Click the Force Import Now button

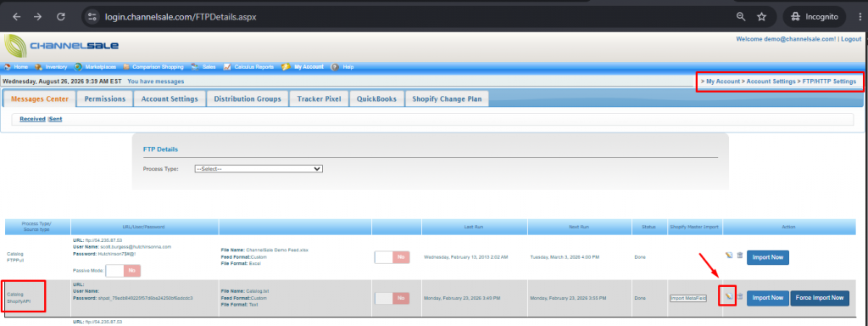(820, 298)
